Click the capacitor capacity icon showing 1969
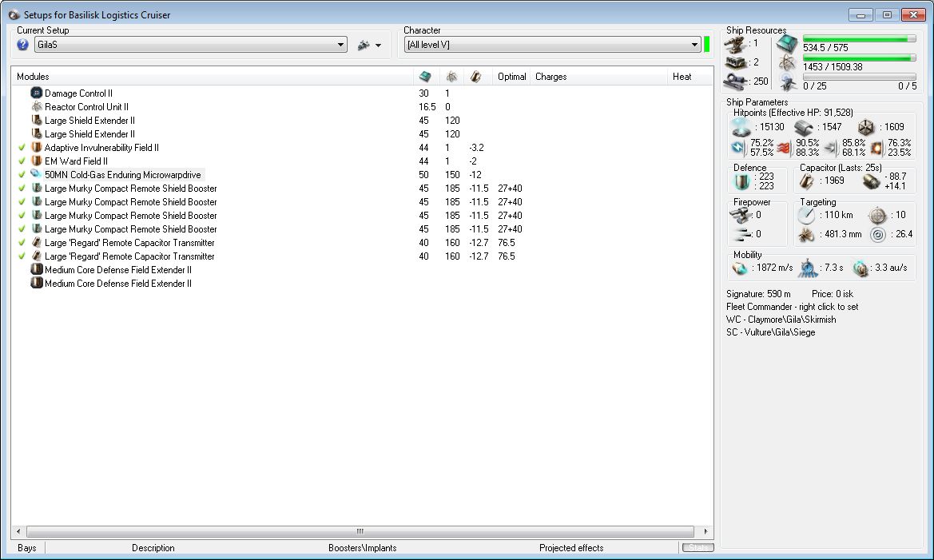This screenshot has width=934, height=560. click(x=806, y=181)
